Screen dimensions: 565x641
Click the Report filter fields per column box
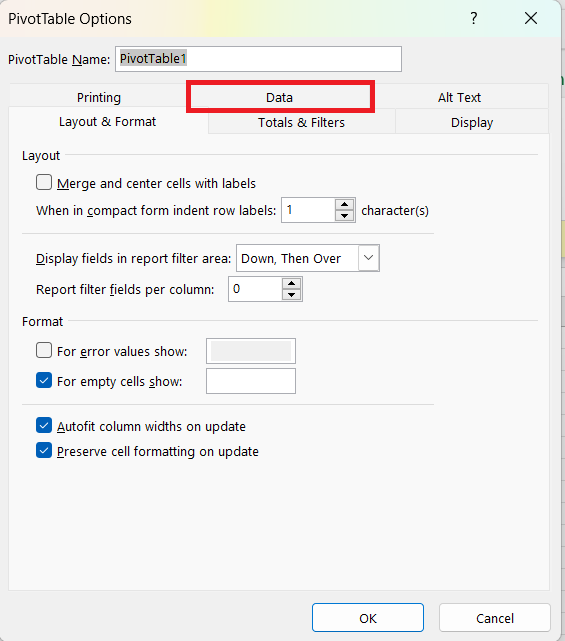click(255, 289)
